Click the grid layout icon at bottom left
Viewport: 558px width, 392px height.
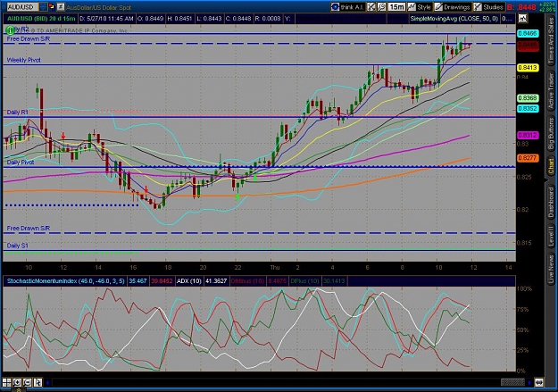tap(6, 383)
